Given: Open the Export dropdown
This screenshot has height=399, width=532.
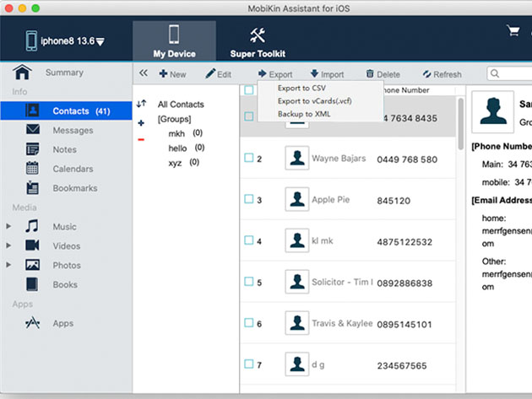Looking at the screenshot, I should (275, 74).
